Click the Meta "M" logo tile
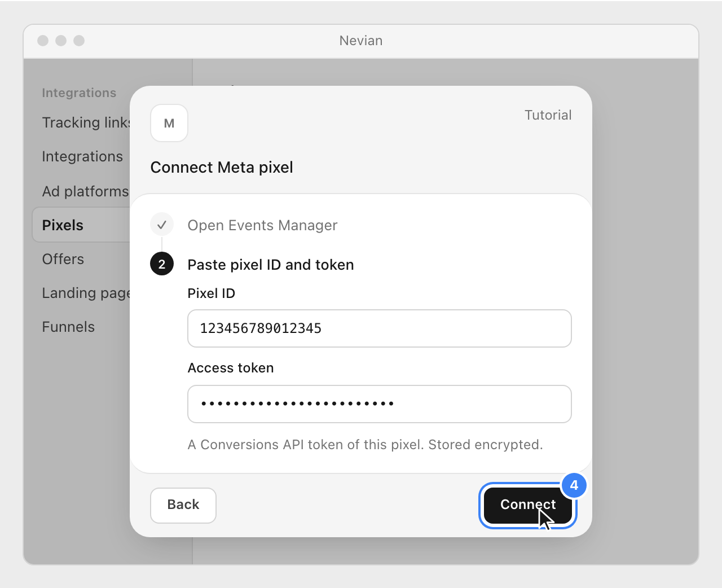 [169, 123]
